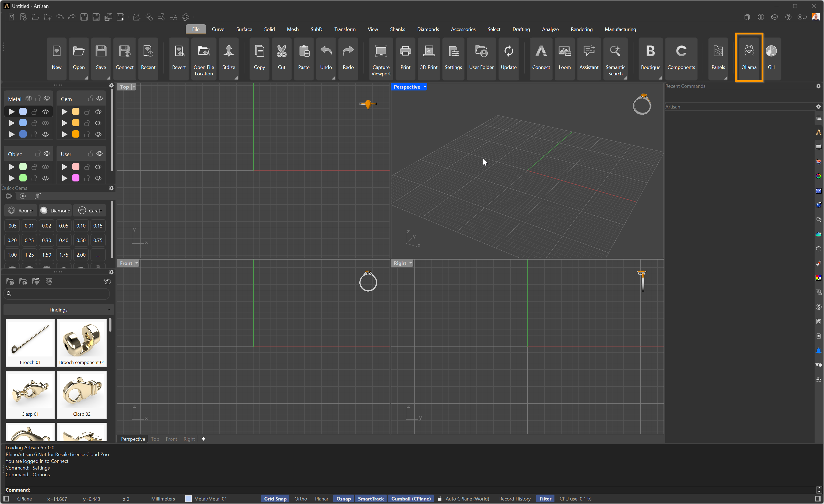The height and width of the screenshot is (504, 824).
Task: Open the Diamond gem material selector
Action: click(55, 210)
